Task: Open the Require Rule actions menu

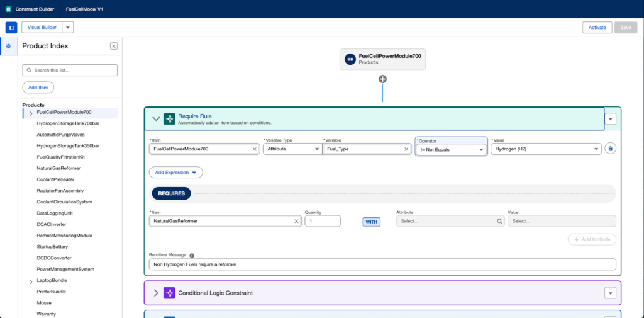Action: point(610,119)
